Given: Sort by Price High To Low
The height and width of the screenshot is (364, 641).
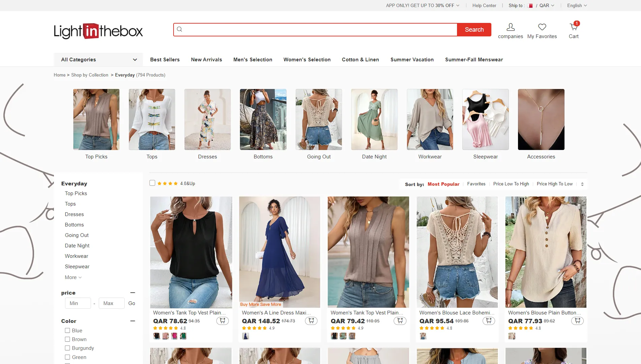Looking at the screenshot, I should pos(555,184).
